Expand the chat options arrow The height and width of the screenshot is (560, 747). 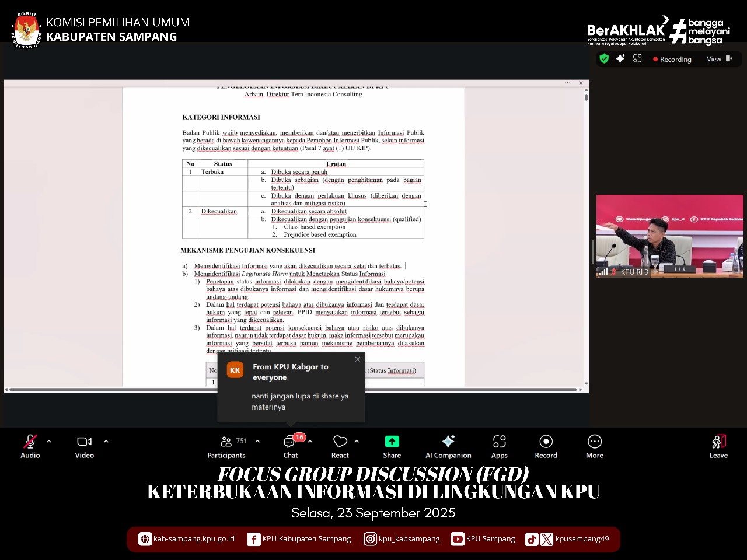tap(310, 442)
